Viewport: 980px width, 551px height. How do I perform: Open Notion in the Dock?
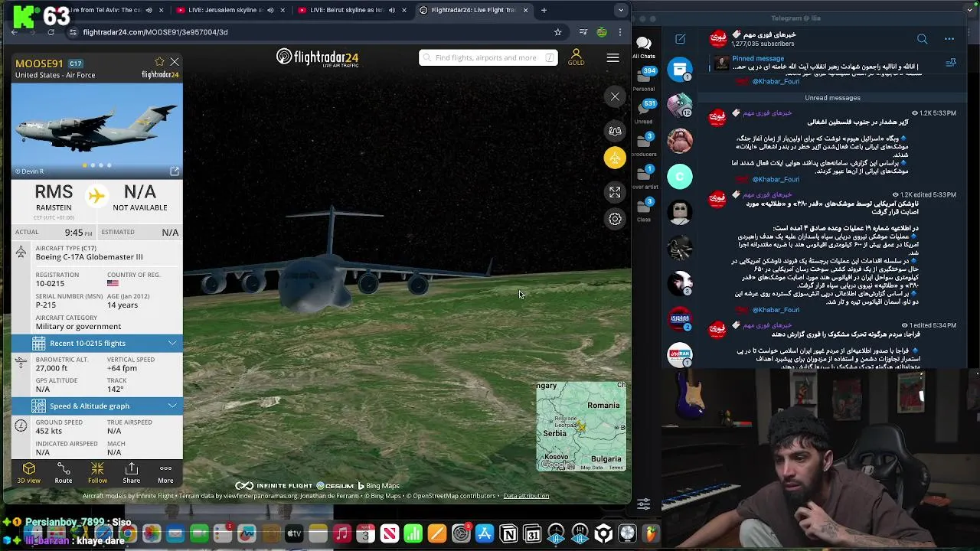[x=508, y=533]
